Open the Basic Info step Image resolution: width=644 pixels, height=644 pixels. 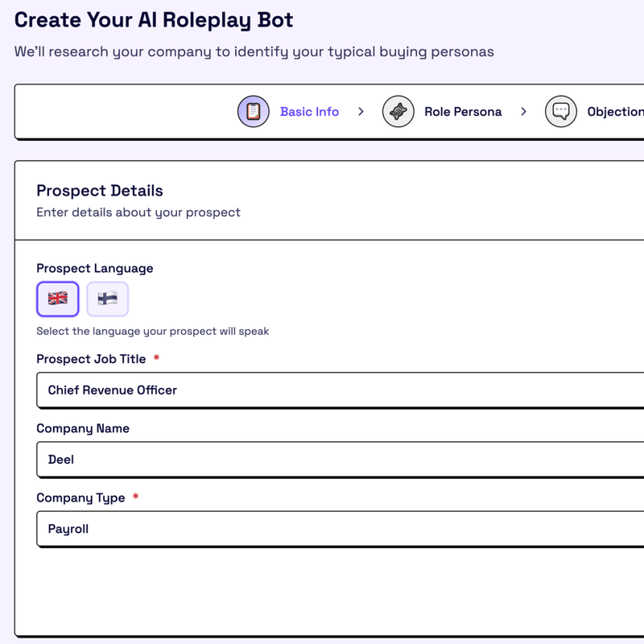(309, 112)
